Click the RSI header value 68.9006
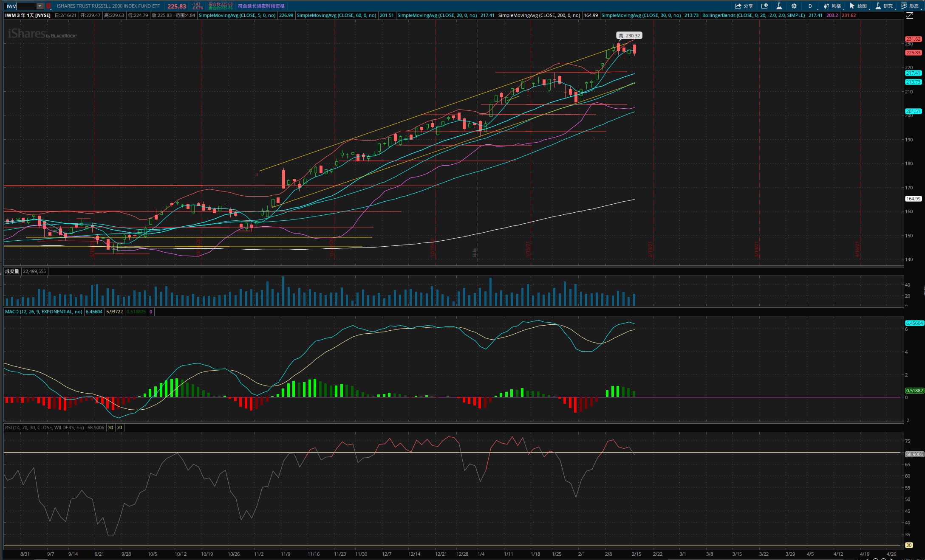 click(96, 428)
